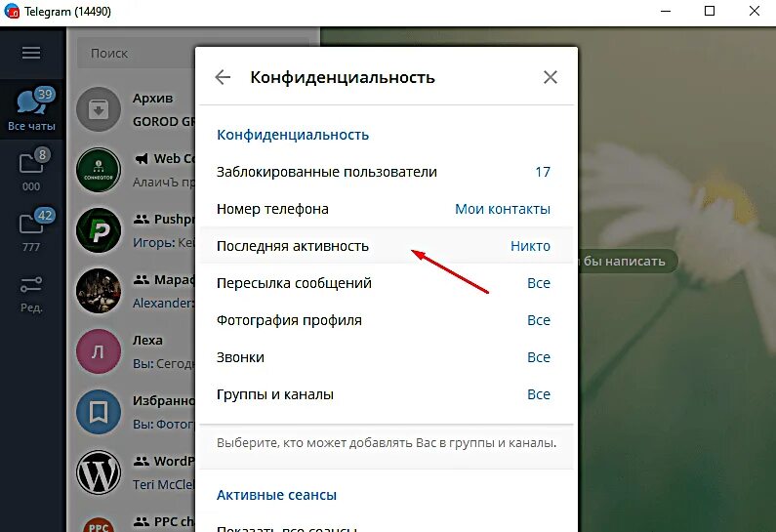
Task: Click the hint about adding to groups and channels
Action: point(387,443)
